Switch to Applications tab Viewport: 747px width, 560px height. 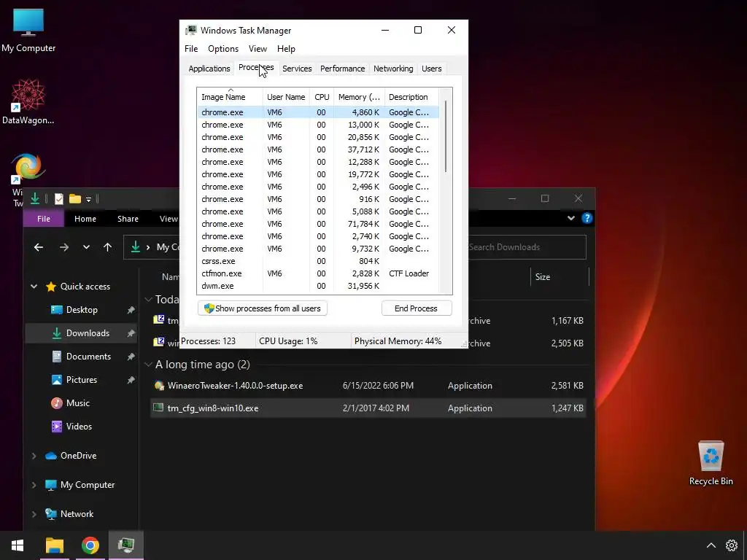point(209,69)
